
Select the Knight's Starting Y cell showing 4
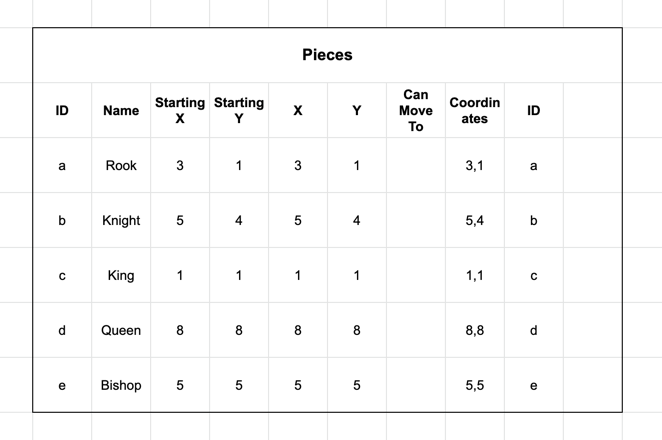(x=239, y=220)
